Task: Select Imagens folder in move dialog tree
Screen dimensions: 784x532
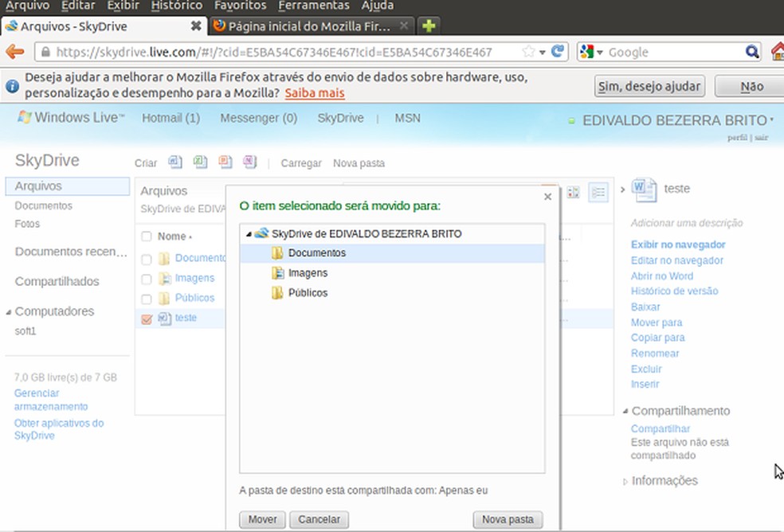Action: (x=392, y=273)
